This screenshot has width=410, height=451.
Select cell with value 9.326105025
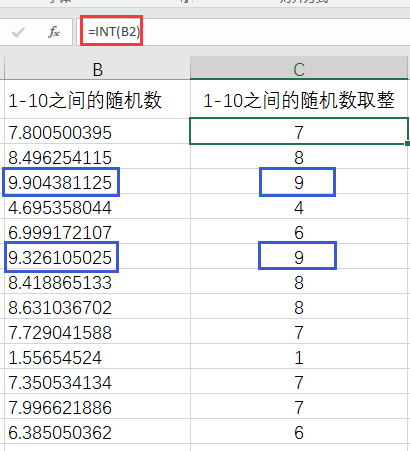tap(97, 257)
